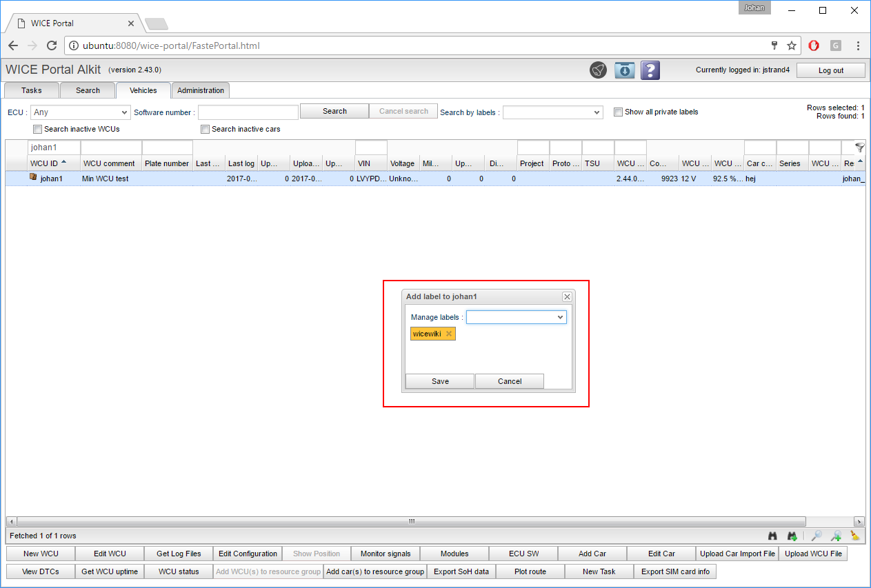This screenshot has height=588, width=871.
Task: Expand the Search by labels dropdown
Action: pos(553,112)
